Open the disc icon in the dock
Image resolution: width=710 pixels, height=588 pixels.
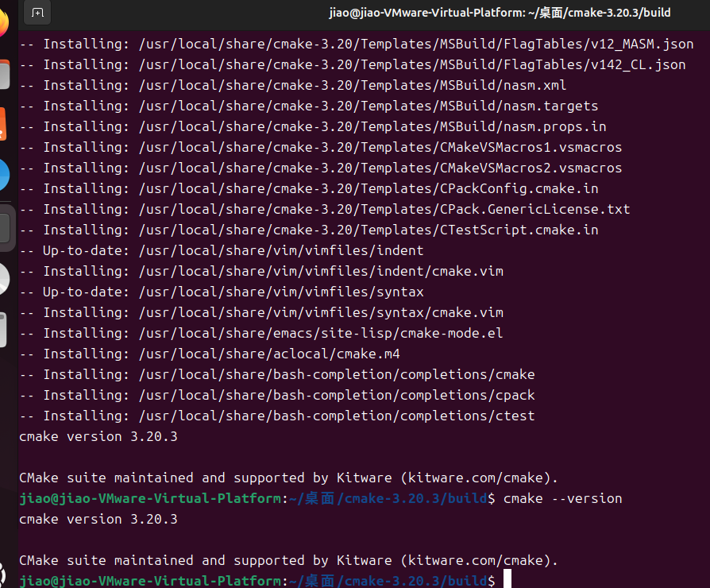pyautogui.click(x=3, y=279)
